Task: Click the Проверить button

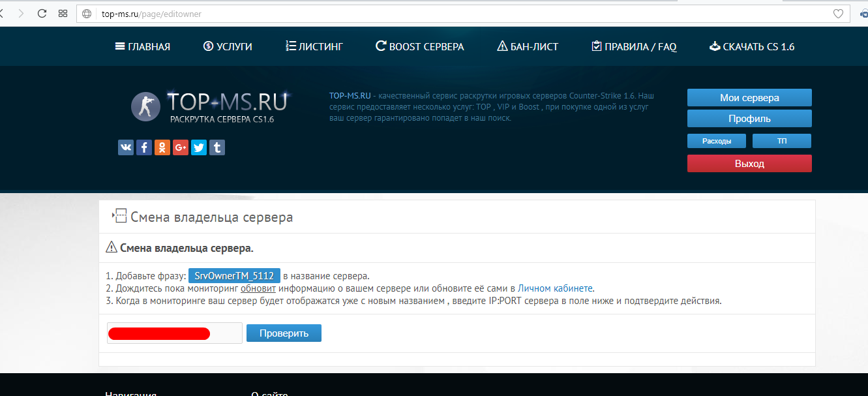Action: click(284, 333)
